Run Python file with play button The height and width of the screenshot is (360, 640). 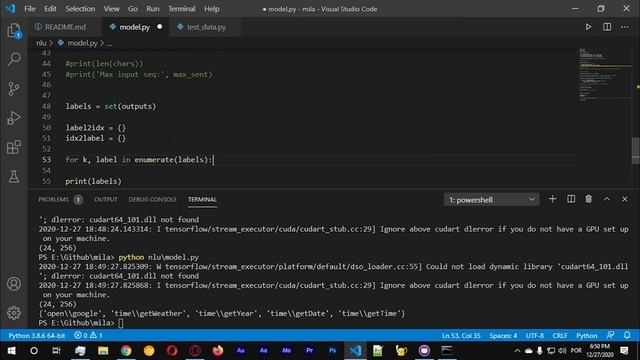click(588, 27)
